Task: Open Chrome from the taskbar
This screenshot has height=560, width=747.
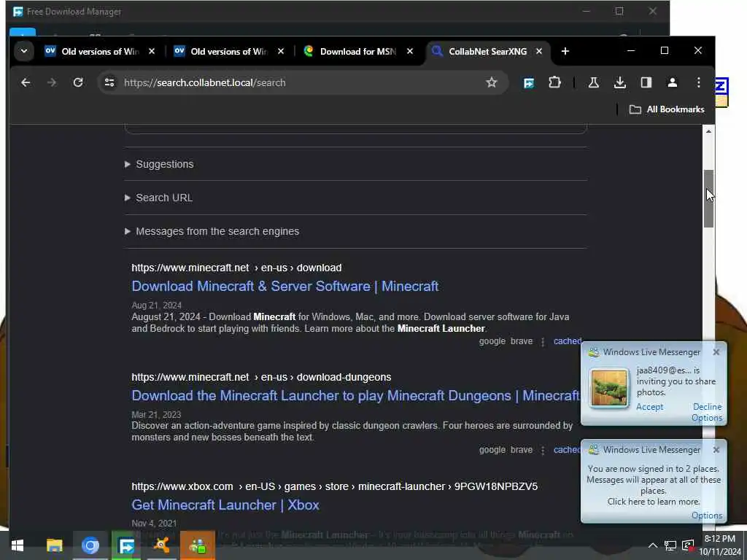Action: click(90, 545)
